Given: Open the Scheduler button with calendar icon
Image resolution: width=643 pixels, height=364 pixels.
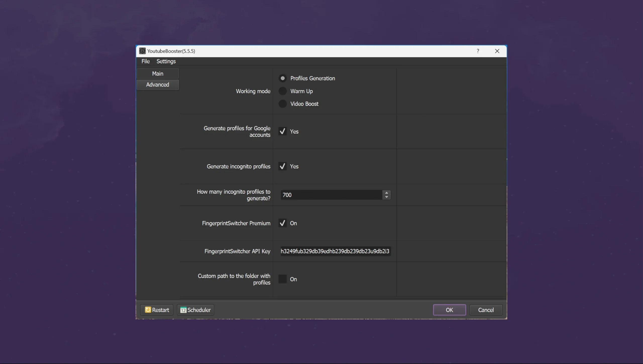Looking at the screenshot, I should [195, 310].
